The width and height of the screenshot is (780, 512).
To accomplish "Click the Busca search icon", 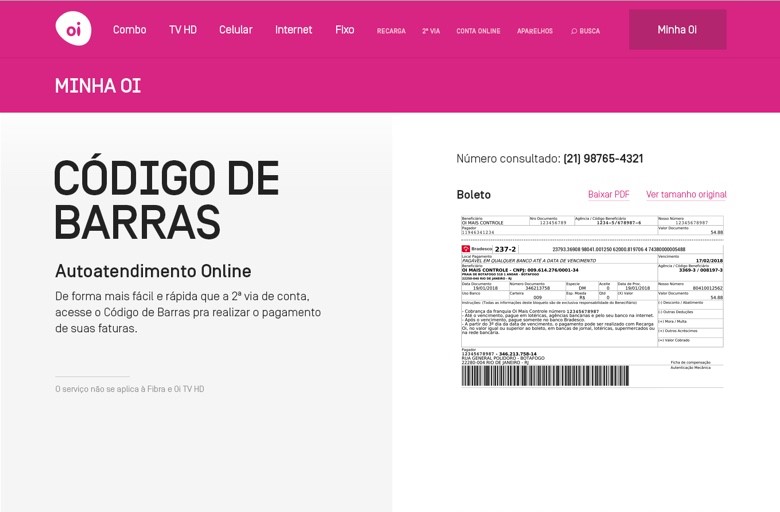I will 574,31.
